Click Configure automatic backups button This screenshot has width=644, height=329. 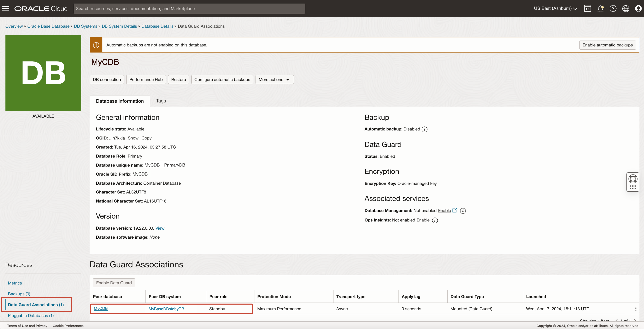click(222, 80)
